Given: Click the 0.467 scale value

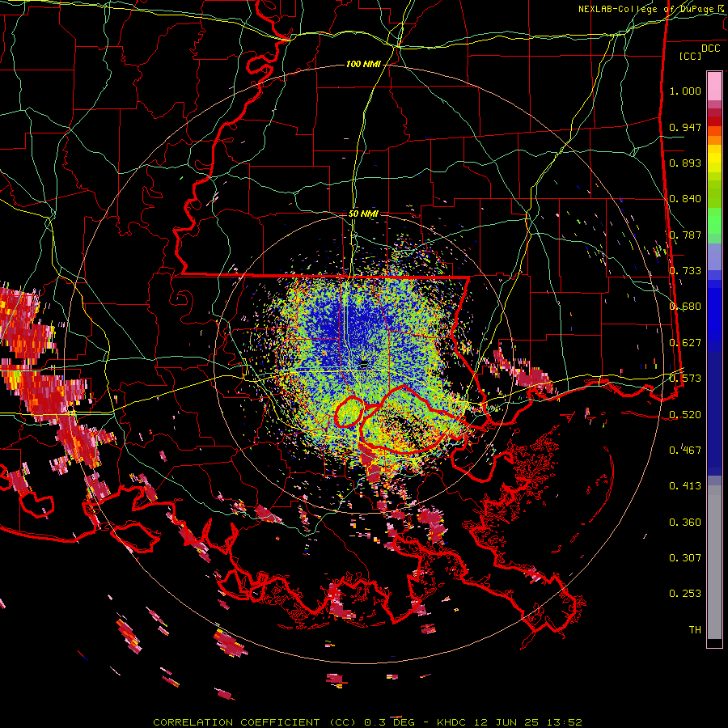Looking at the screenshot, I should coord(685,450).
